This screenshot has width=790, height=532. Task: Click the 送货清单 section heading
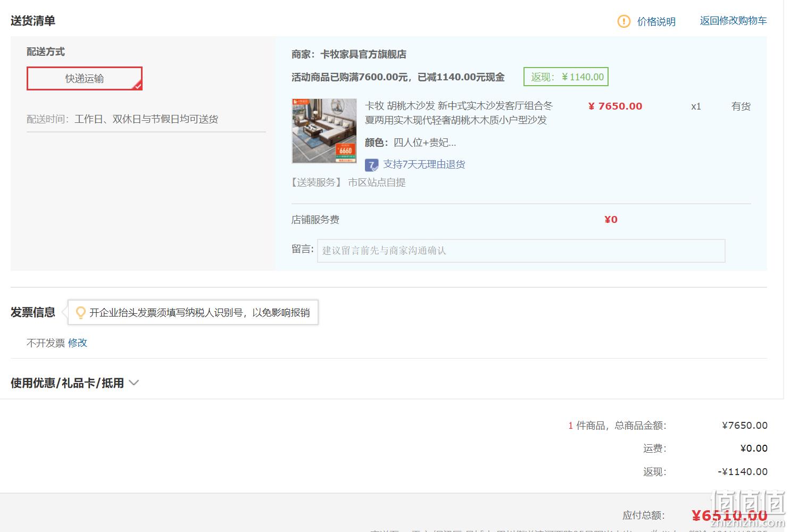[33, 21]
